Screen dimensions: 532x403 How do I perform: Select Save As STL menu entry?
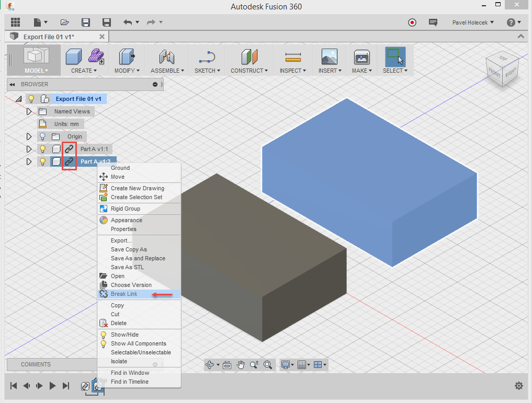139,267
